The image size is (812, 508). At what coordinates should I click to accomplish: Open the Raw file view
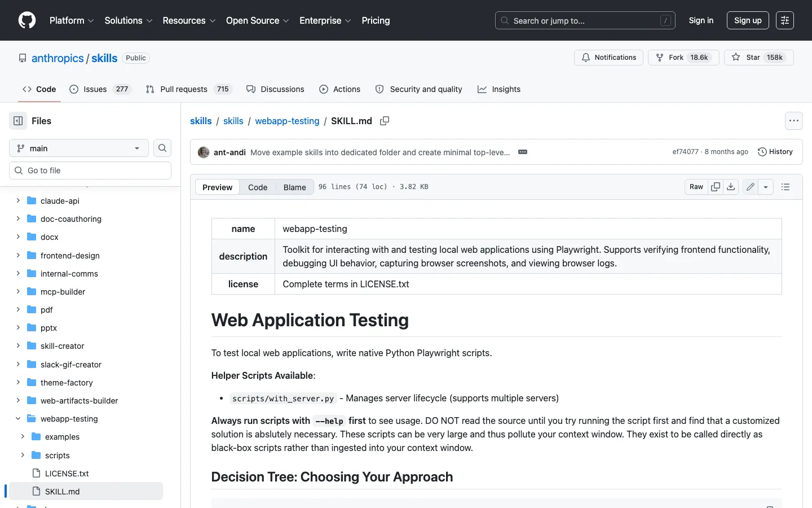pyautogui.click(x=696, y=187)
